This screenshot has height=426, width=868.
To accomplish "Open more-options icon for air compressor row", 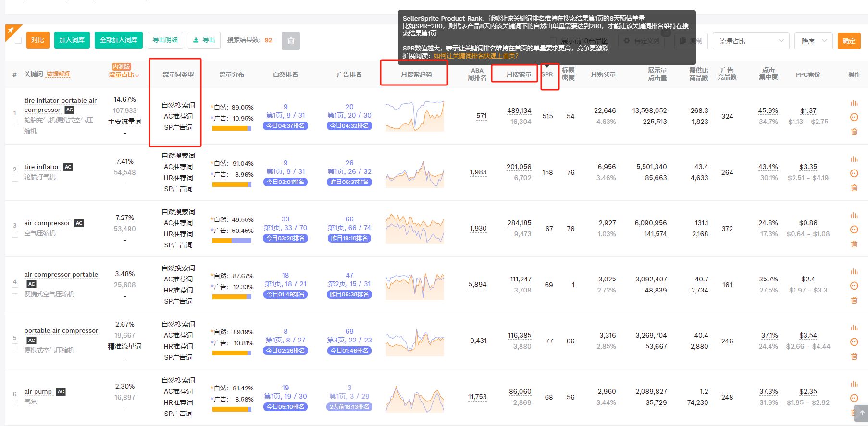I will tap(854, 230).
